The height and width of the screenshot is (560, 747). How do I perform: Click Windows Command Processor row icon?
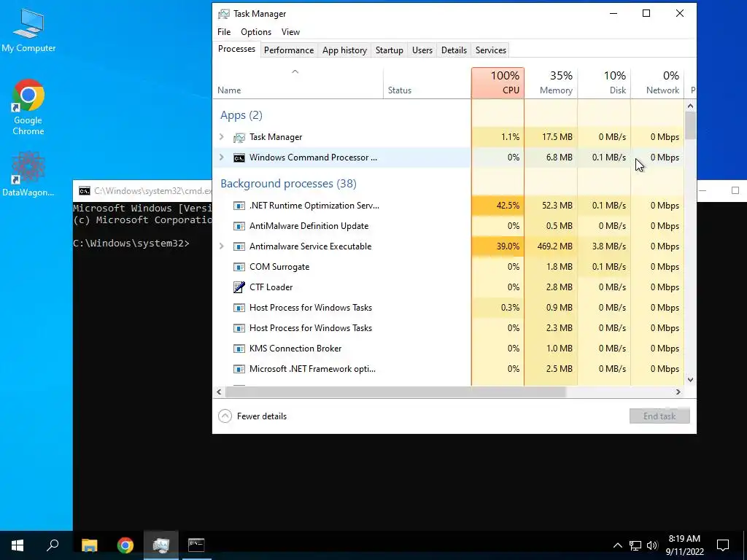(x=239, y=157)
